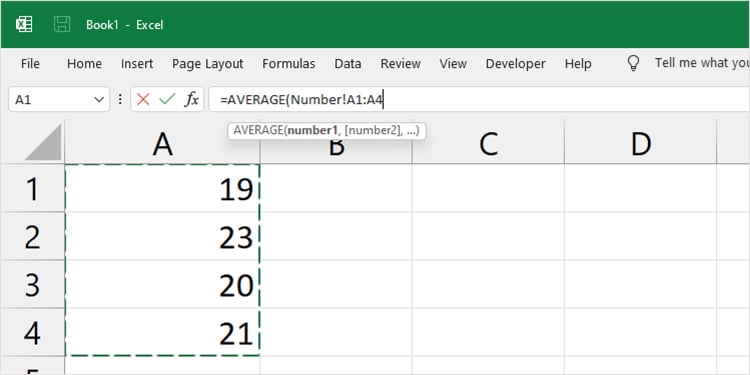Click the Name Box showing A1
Viewport: 750px width, 375px height.
59,99
